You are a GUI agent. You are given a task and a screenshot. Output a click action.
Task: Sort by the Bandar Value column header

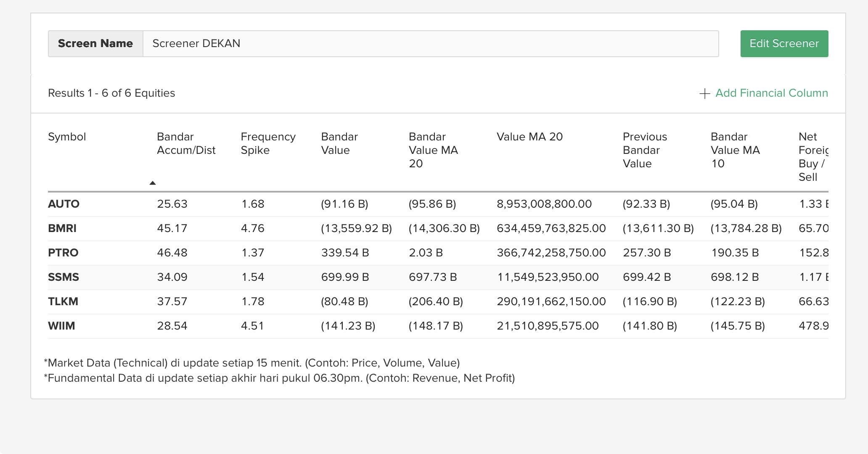tap(339, 143)
